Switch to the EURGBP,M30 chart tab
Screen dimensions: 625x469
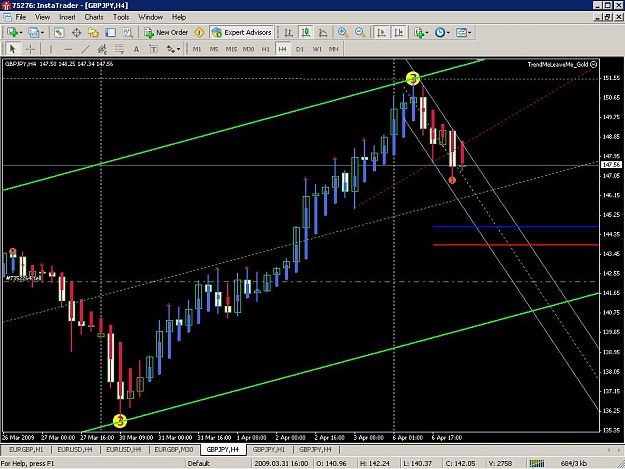click(x=174, y=449)
